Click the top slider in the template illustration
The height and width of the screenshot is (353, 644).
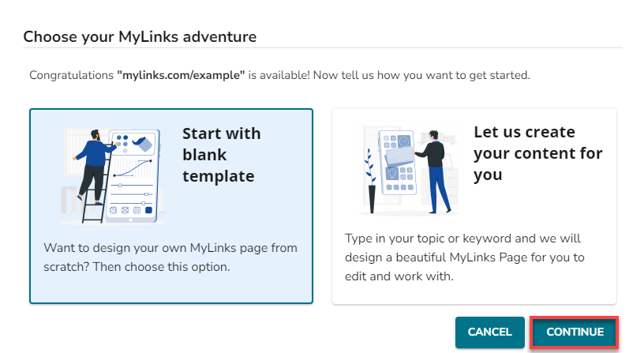(131, 185)
